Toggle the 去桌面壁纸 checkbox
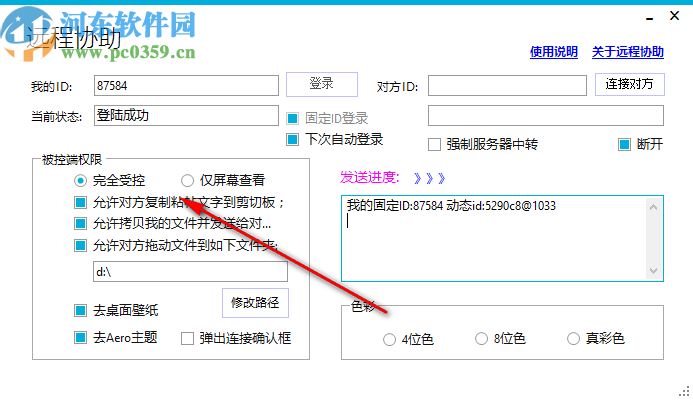693x400 pixels. [80, 310]
